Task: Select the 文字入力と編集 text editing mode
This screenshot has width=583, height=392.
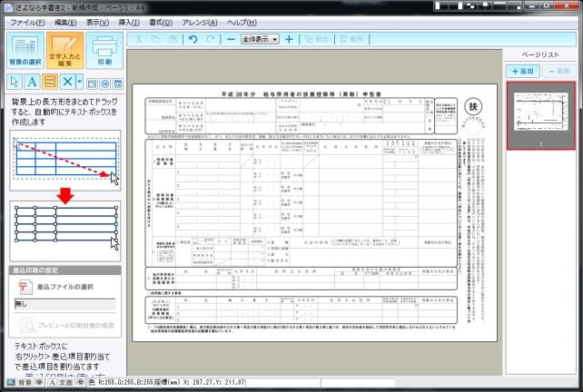Action: [65, 50]
